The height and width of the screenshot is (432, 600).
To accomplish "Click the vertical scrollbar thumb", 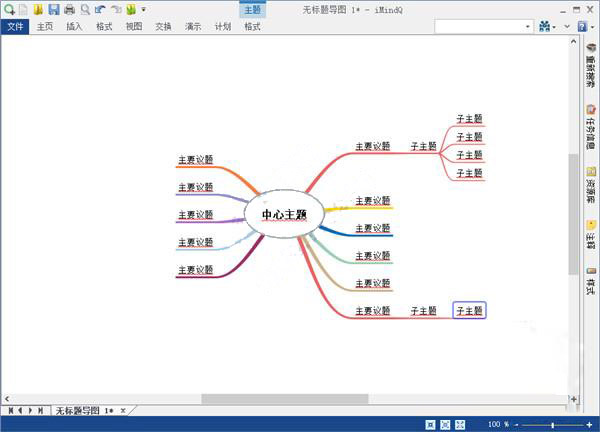I will pyautogui.click(x=573, y=214).
